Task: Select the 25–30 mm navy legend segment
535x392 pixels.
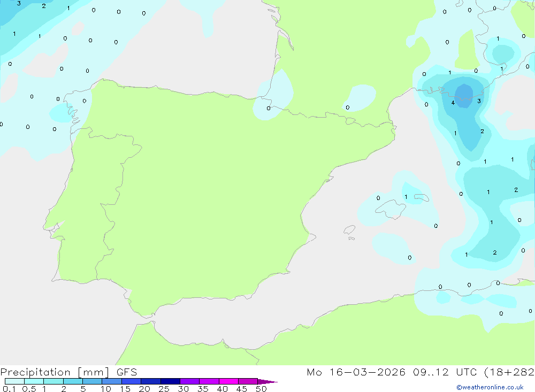Action: 170,381
